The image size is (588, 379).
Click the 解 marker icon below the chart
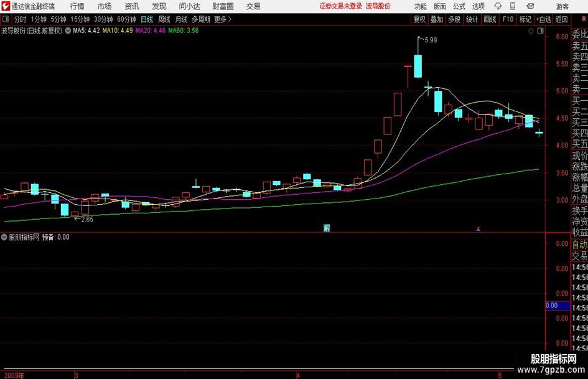point(327,227)
